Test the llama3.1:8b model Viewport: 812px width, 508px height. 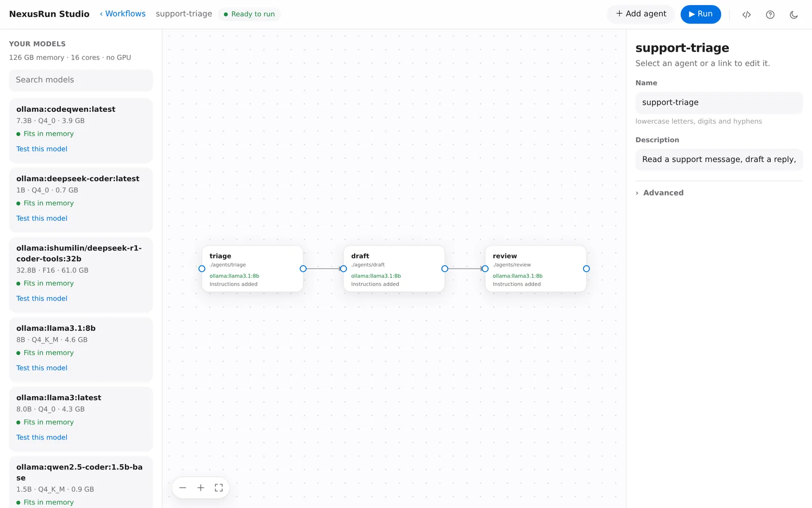[x=42, y=368]
